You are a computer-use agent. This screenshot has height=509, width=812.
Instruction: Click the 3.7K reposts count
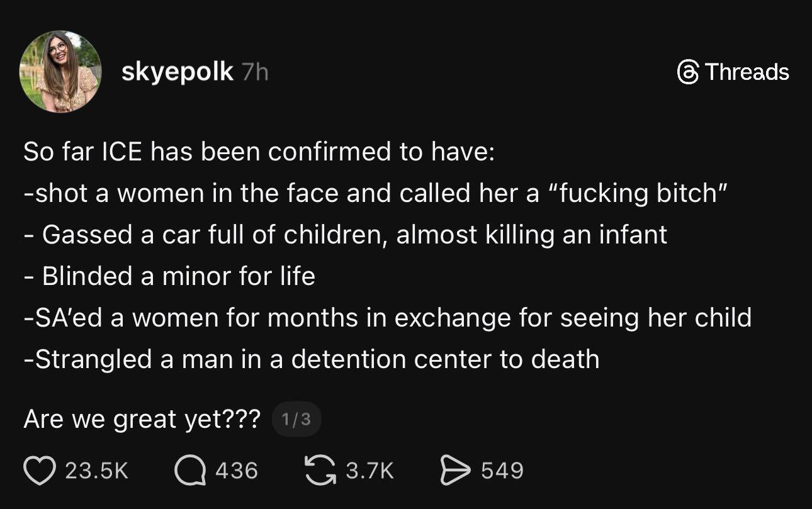click(x=370, y=471)
